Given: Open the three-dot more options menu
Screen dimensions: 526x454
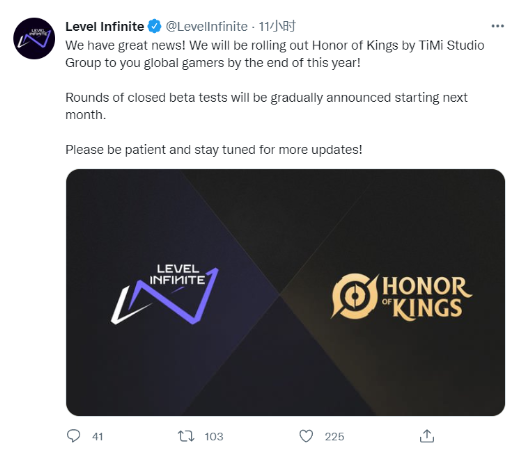Looking at the screenshot, I should click(497, 26).
